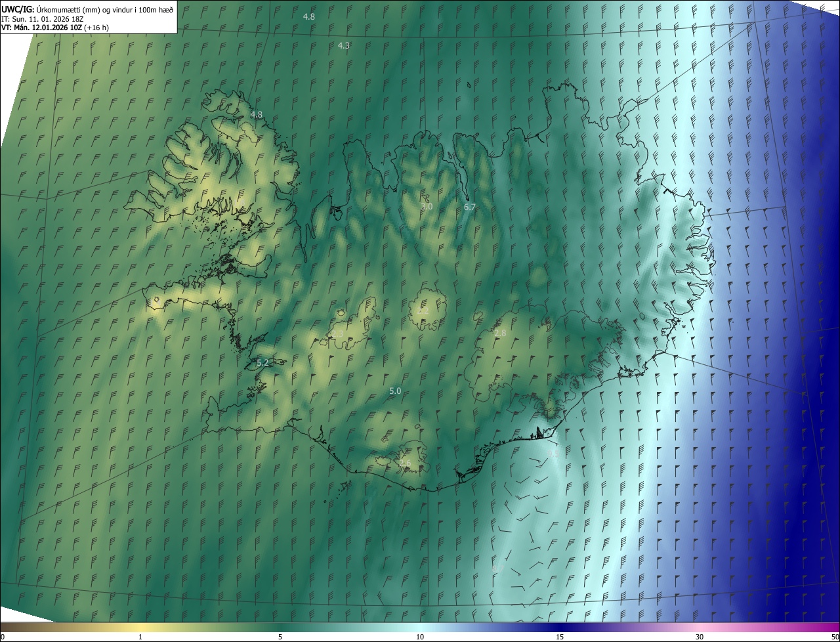840x642 pixels.
Task: Click the 4.3 precipitation label
Action: tap(343, 45)
